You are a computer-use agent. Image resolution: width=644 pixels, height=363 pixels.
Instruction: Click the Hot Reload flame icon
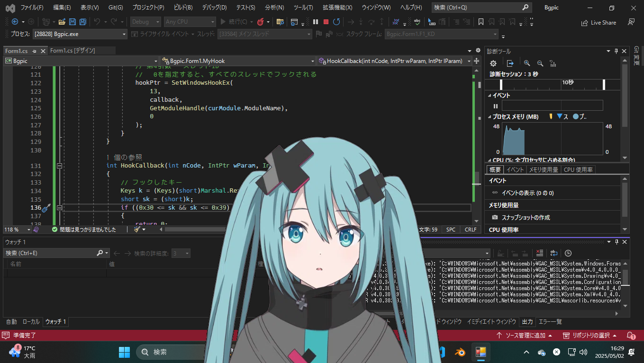[x=261, y=22]
